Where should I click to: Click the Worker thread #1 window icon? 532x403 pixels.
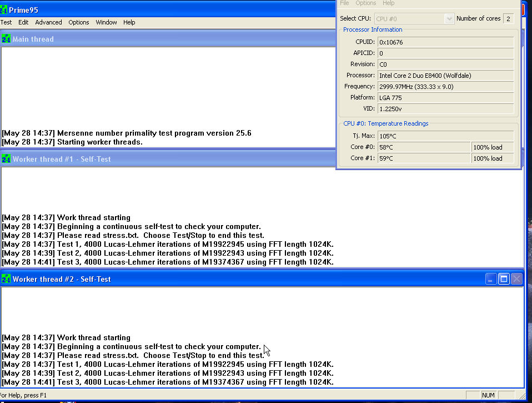[x=6, y=158]
